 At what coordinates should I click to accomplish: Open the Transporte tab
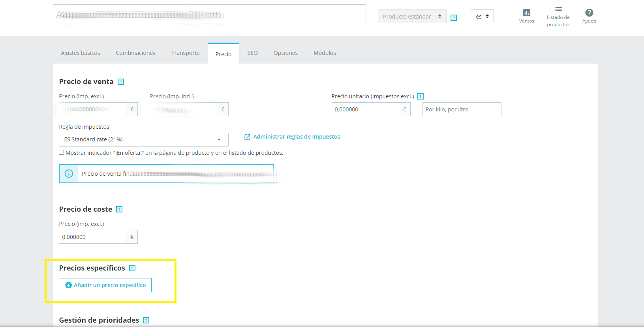pos(185,53)
